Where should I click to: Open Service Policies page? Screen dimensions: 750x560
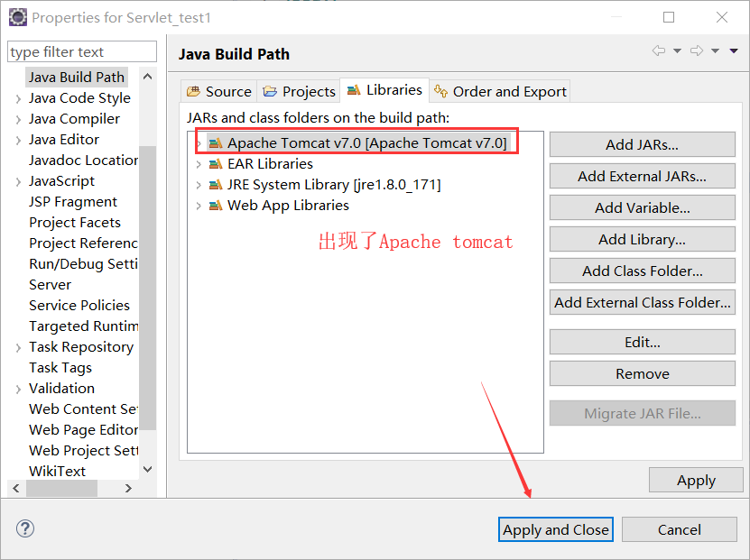(x=79, y=306)
